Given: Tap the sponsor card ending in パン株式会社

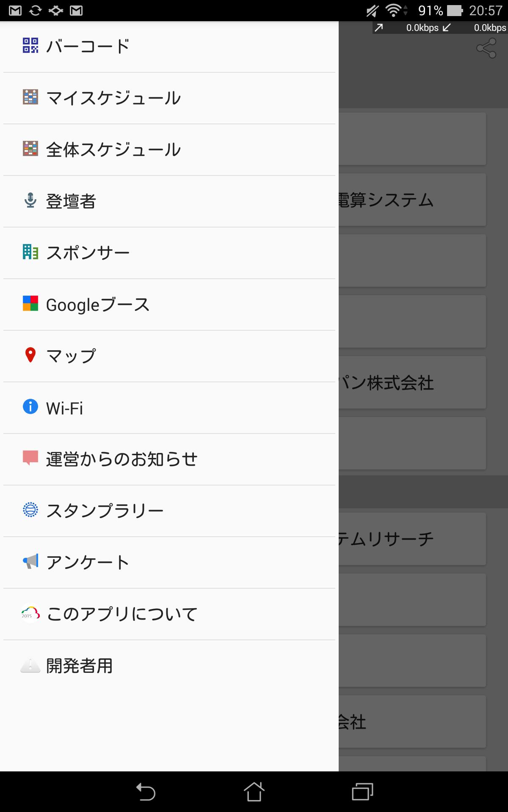Looking at the screenshot, I should tap(411, 382).
